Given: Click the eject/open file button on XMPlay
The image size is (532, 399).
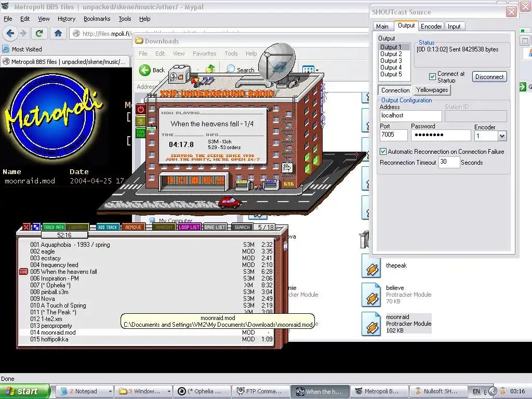Looking at the screenshot, I should [220, 180].
